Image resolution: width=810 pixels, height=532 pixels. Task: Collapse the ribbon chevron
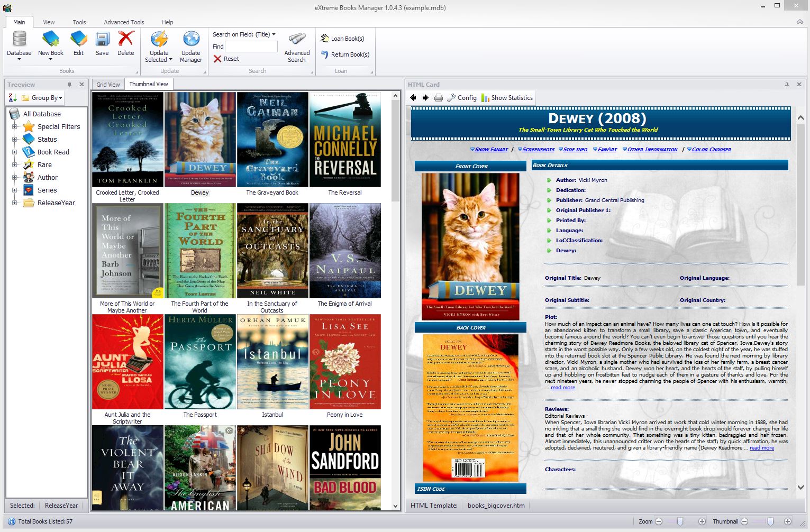(x=799, y=22)
